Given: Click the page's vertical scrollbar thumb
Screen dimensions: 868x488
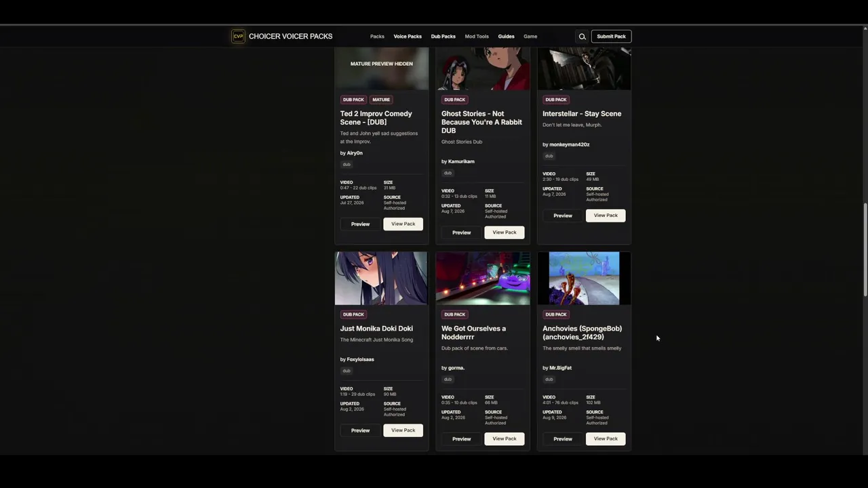Looking at the screenshot, I should pos(865,249).
